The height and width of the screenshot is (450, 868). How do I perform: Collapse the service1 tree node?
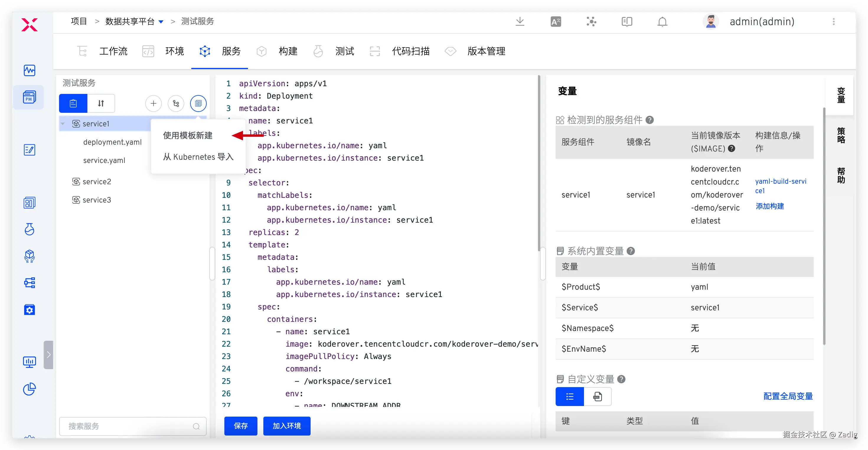point(63,124)
